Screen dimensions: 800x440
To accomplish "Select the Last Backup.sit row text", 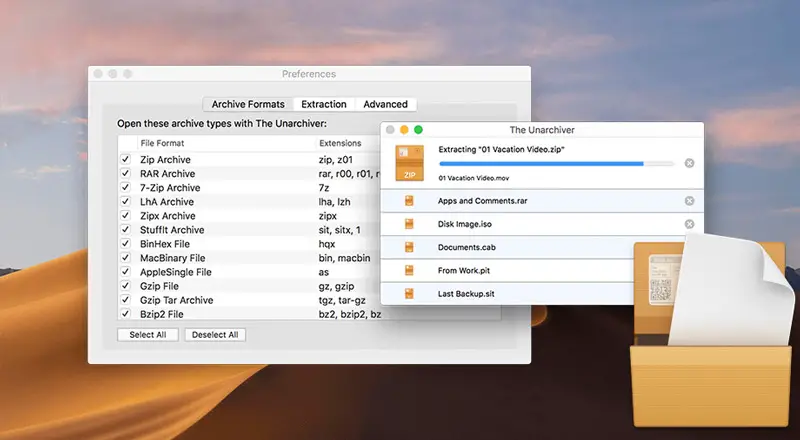I will pos(466,294).
